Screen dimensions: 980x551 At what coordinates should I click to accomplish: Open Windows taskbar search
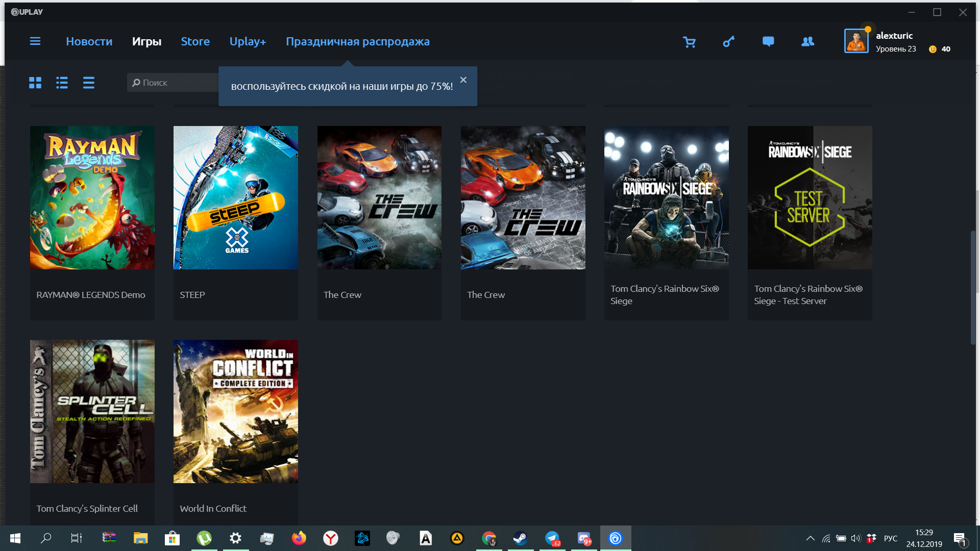(46, 538)
